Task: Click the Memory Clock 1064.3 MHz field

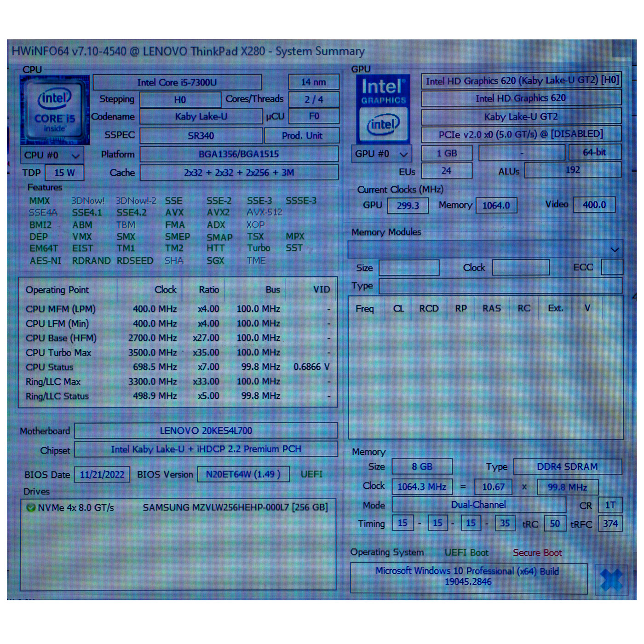Action: point(422,487)
